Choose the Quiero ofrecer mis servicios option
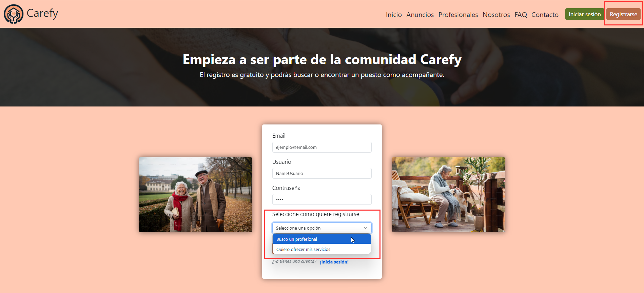This screenshot has height=293, width=644. (x=322, y=249)
